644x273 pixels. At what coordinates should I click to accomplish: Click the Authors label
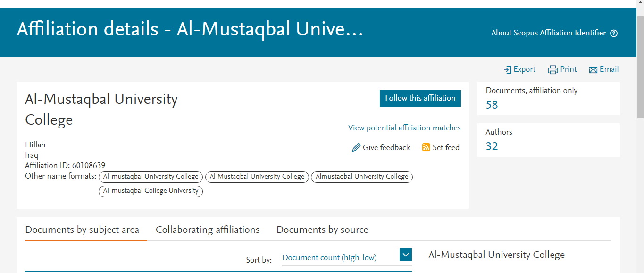[x=499, y=132]
